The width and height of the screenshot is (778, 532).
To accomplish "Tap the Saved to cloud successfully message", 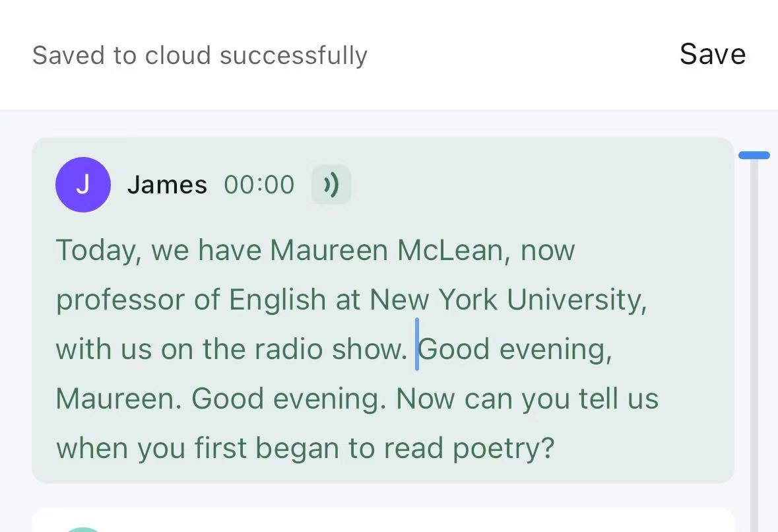I will coord(199,55).
